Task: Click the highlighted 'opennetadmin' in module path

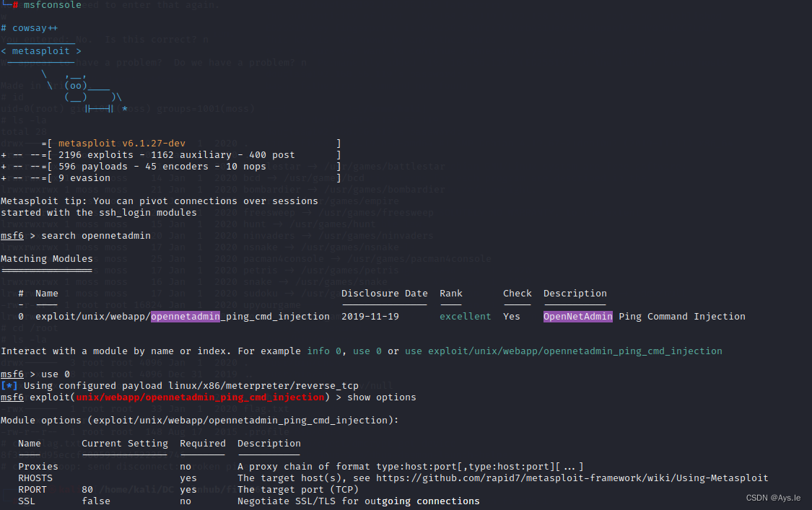Action: click(185, 317)
